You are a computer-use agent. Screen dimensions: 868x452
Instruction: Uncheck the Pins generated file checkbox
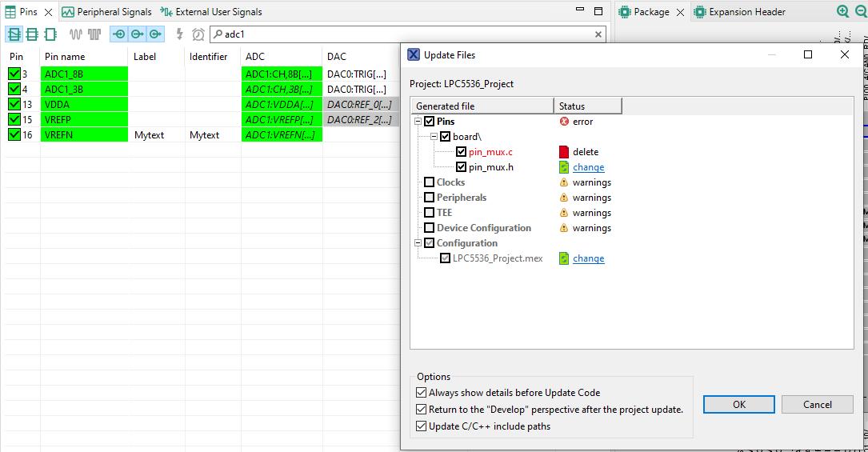(429, 121)
